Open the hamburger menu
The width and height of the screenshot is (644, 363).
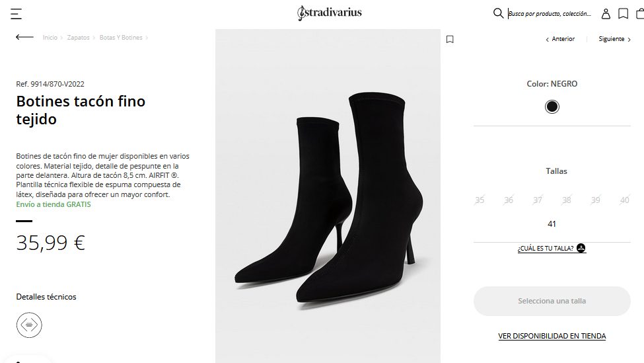[x=16, y=14]
